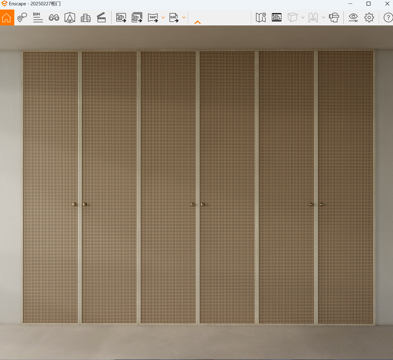Click the batch rendering export icon
This screenshot has width=393, height=360.
(137, 17)
